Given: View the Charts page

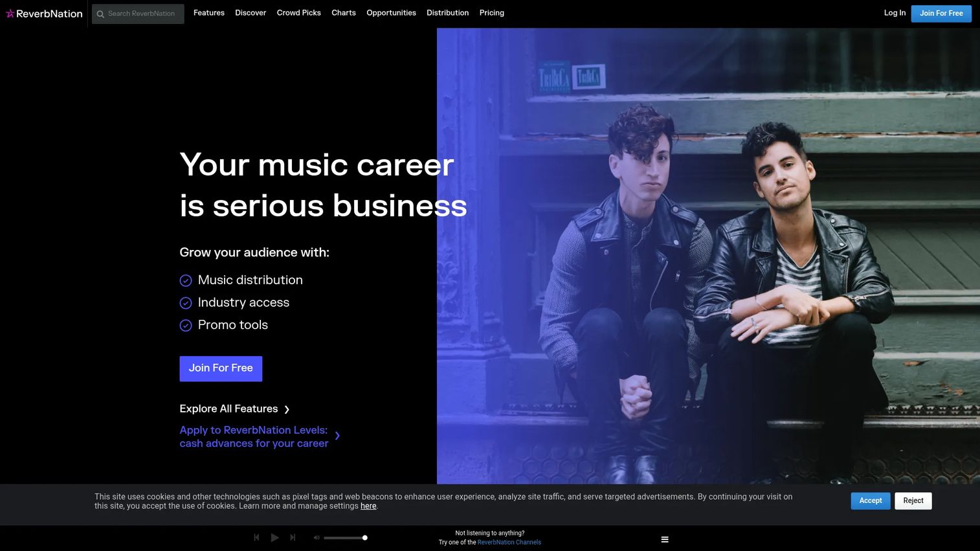Looking at the screenshot, I should pyautogui.click(x=344, y=13).
